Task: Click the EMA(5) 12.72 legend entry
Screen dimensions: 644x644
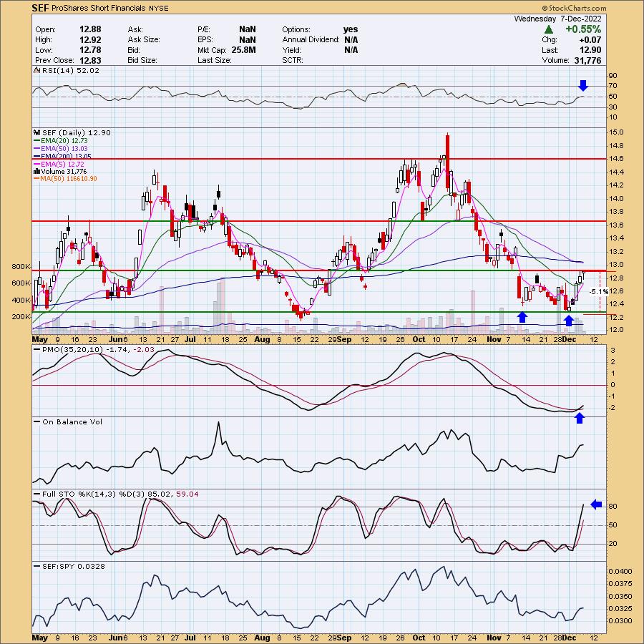Action: (62, 164)
